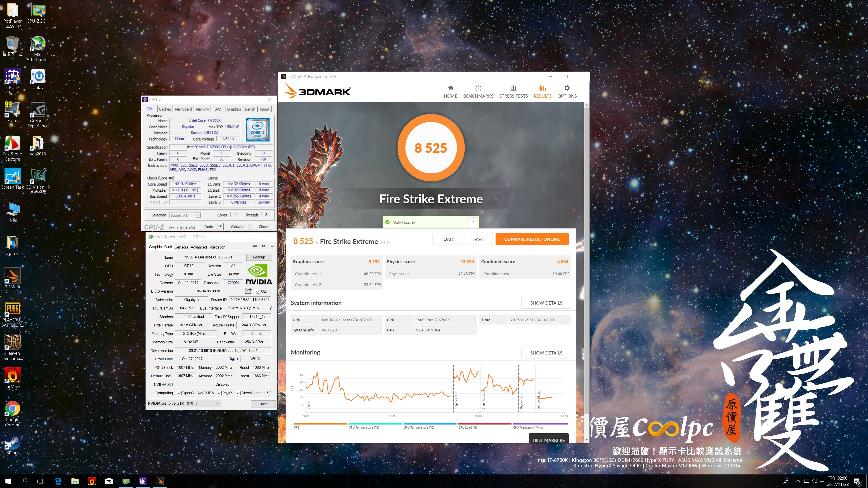Screen dimensions: 868x488
Task: Switch to the Caches tab in CPU-Z
Action: point(165,109)
